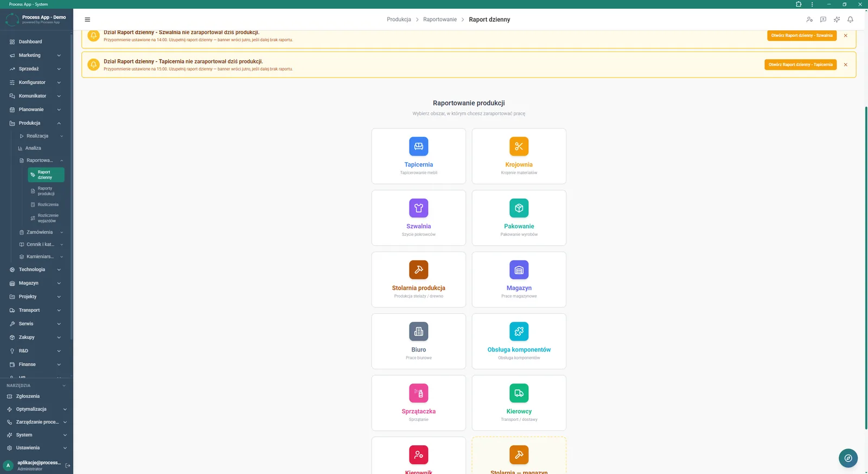Image resolution: width=868 pixels, height=474 pixels.
Task: Expand the Komunikator section
Action: click(x=36, y=96)
